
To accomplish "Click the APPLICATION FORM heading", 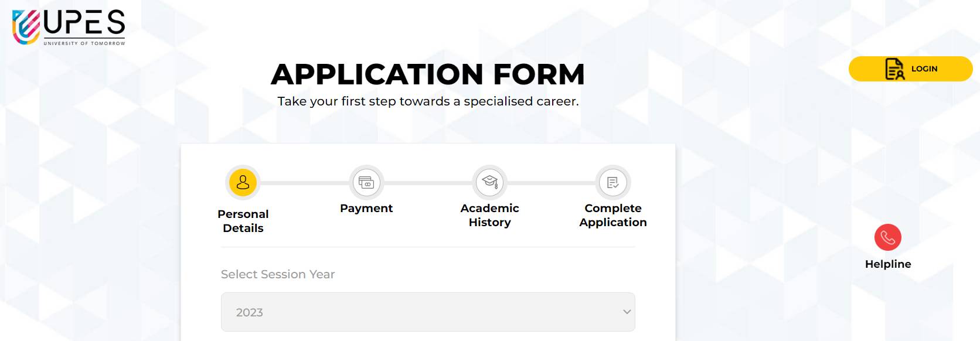I will coord(427,73).
